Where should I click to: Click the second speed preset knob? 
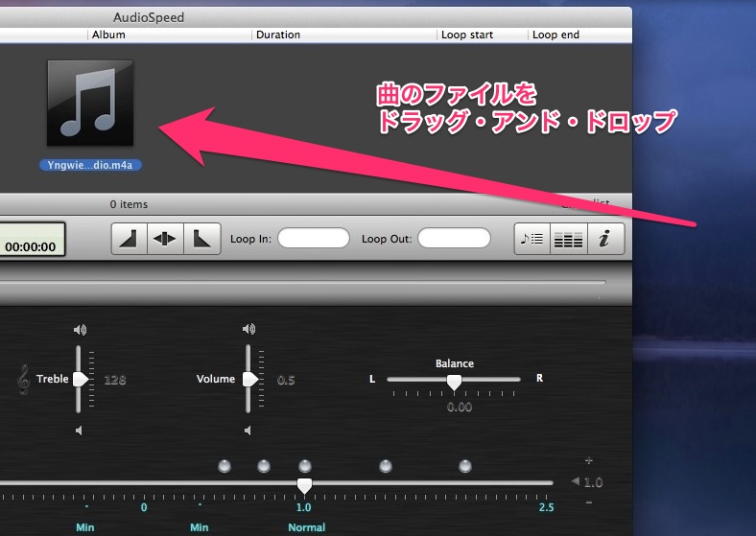pos(264,466)
